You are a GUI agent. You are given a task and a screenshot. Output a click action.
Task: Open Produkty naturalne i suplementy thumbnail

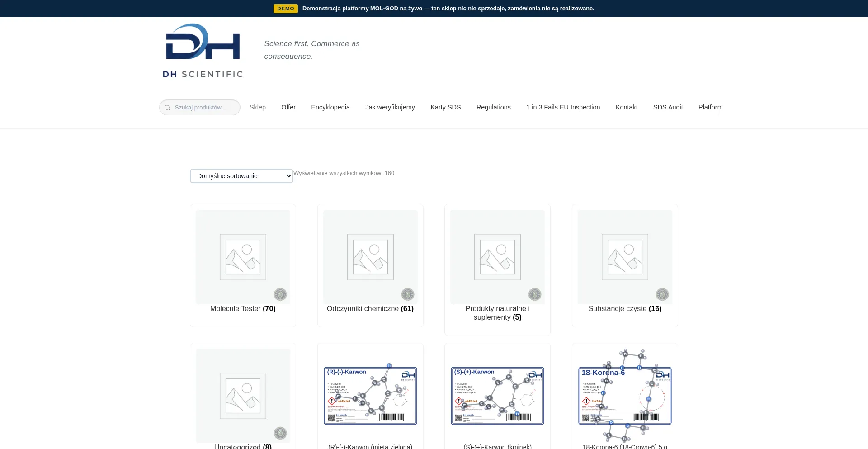point(497,257)
